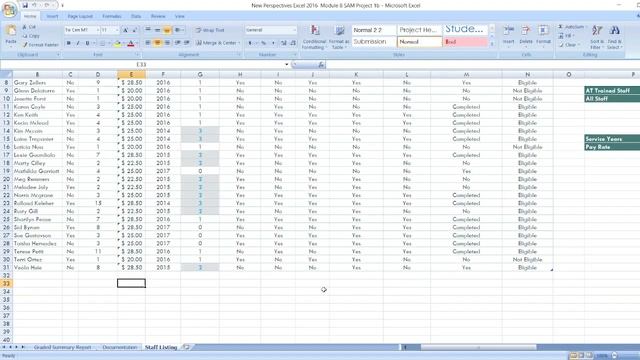The width and height of the screenshot is (640, 360).
Task: Decrease the cell indent
Action: [178, 43]
